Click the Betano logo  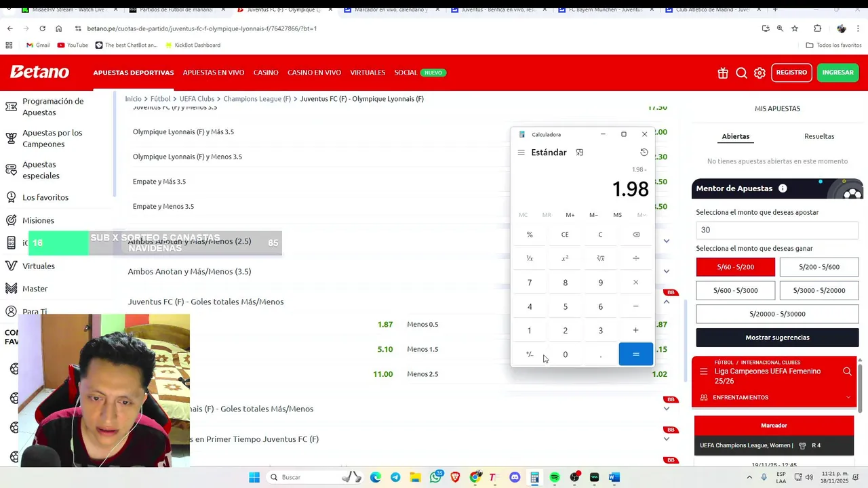[39, 73]
